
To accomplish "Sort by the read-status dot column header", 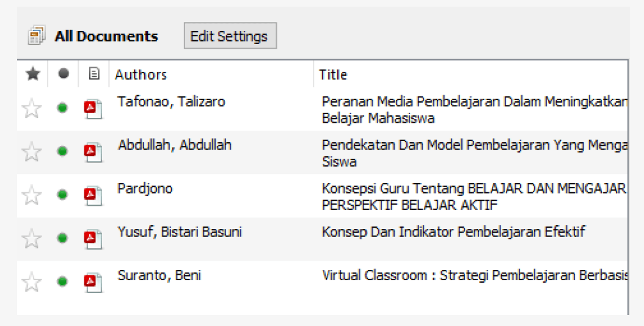I will coord(62,74).
